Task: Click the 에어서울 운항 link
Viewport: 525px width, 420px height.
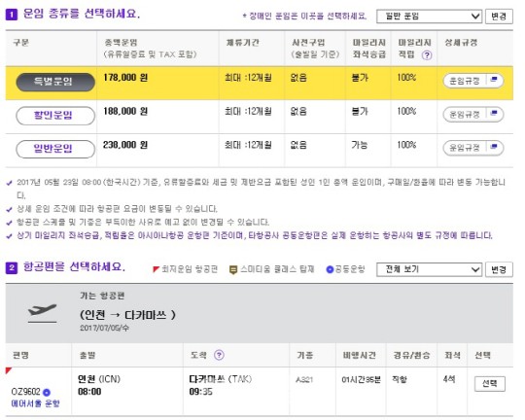Action: tap(35, 403)
